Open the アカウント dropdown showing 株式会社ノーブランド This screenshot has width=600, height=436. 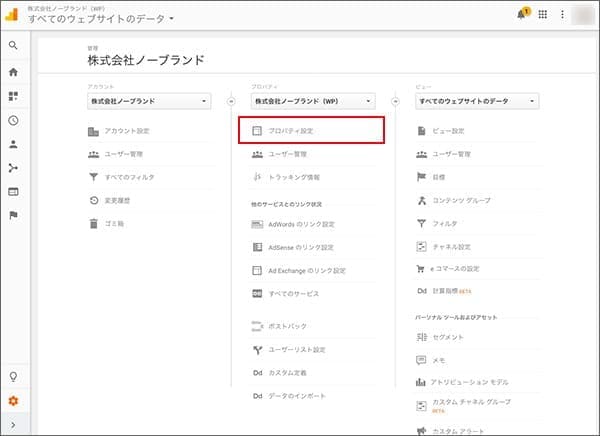coord(149,101)
